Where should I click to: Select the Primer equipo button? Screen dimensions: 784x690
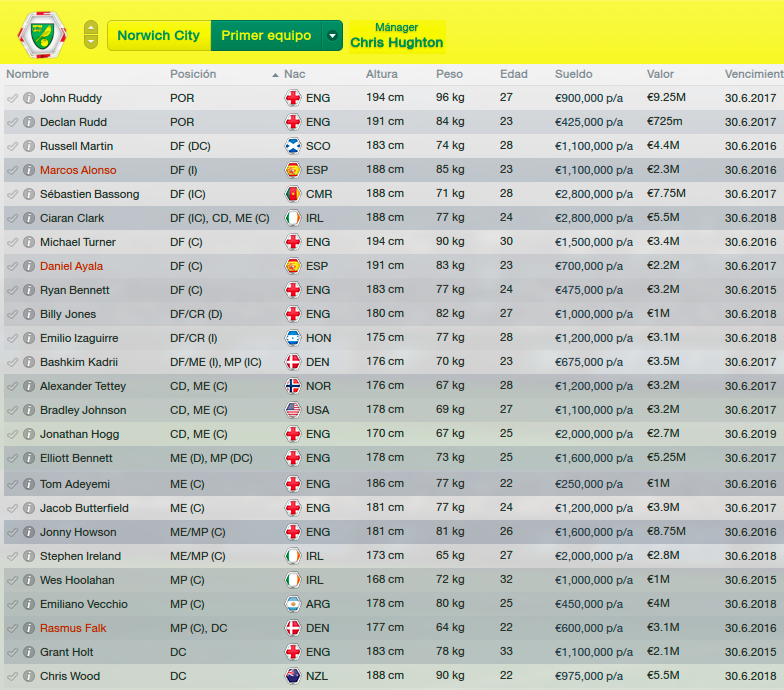click(266, 36)
